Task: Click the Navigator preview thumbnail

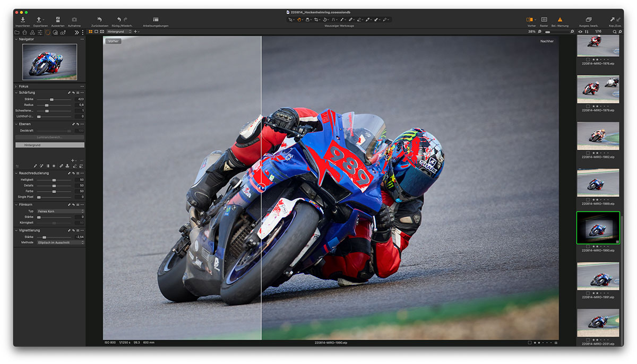Action: 49,62
